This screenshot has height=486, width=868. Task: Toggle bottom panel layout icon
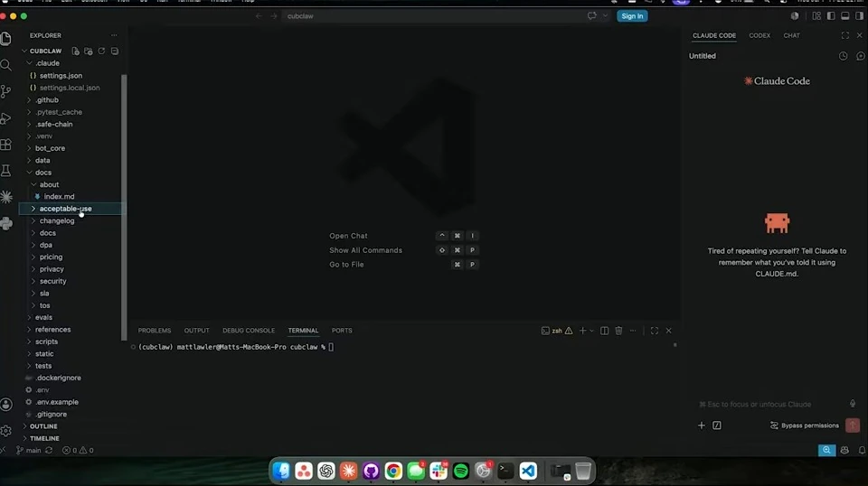(x=845, y=16)
